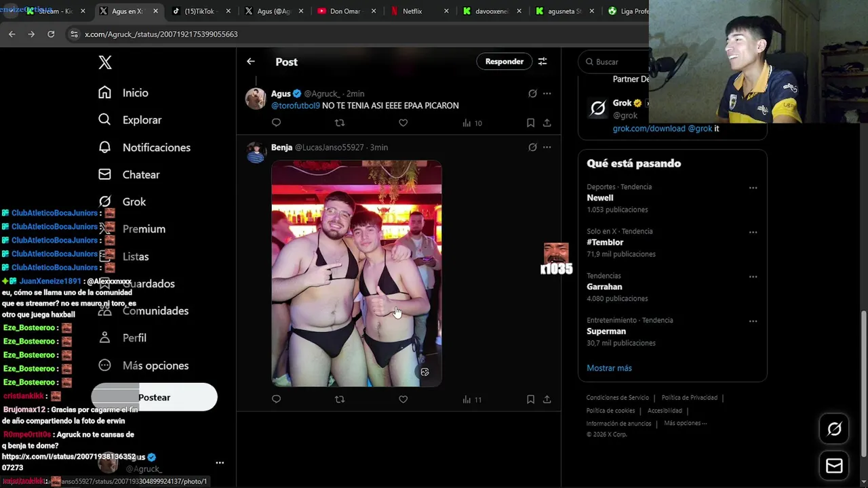
Task: Like Benja's photo post
Action: (x=403, y=399)
